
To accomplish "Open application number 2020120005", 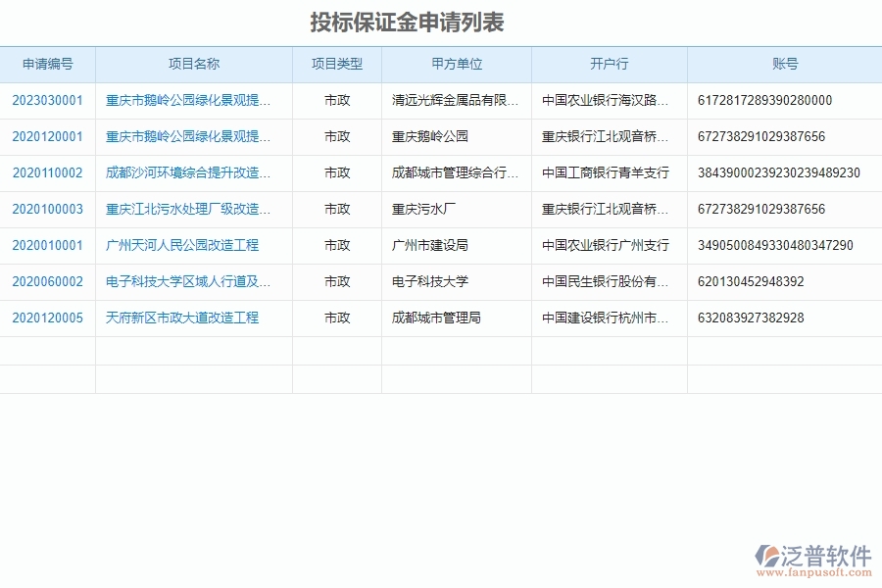I will click(47, 318).
